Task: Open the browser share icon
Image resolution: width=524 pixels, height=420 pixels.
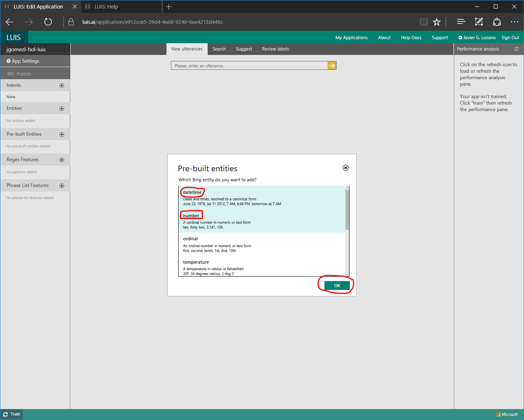Action: point(497,22)
